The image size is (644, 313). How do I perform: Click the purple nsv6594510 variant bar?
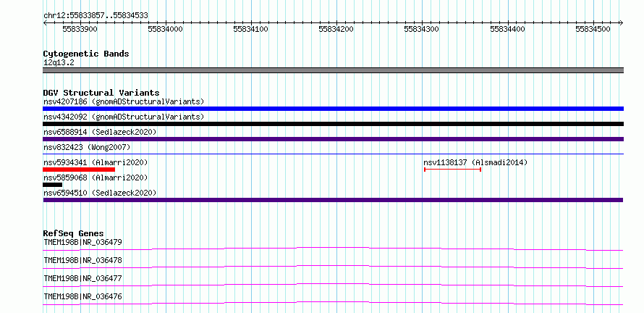click(333, 200)
